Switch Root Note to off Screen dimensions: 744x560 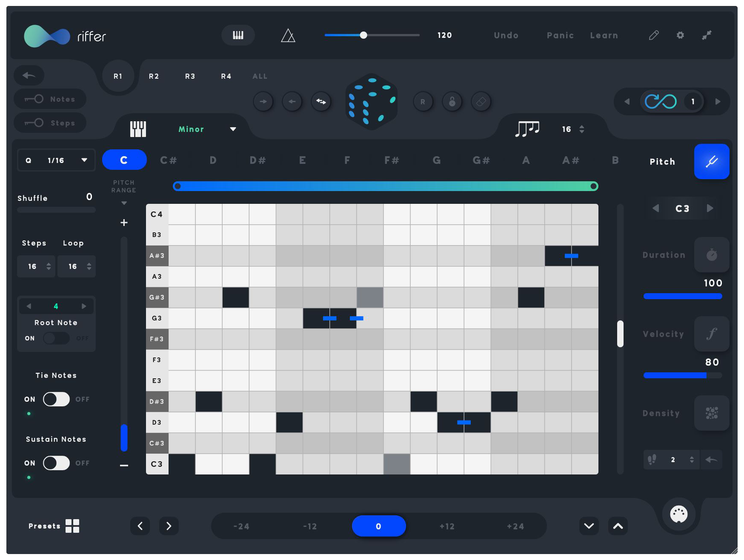click(x=56, y=338)
